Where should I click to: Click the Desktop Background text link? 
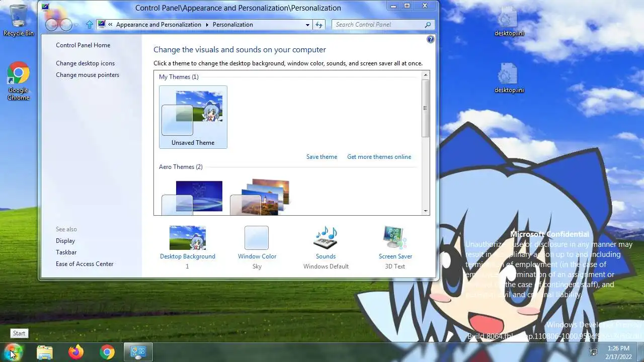click(x=187, y=256)
